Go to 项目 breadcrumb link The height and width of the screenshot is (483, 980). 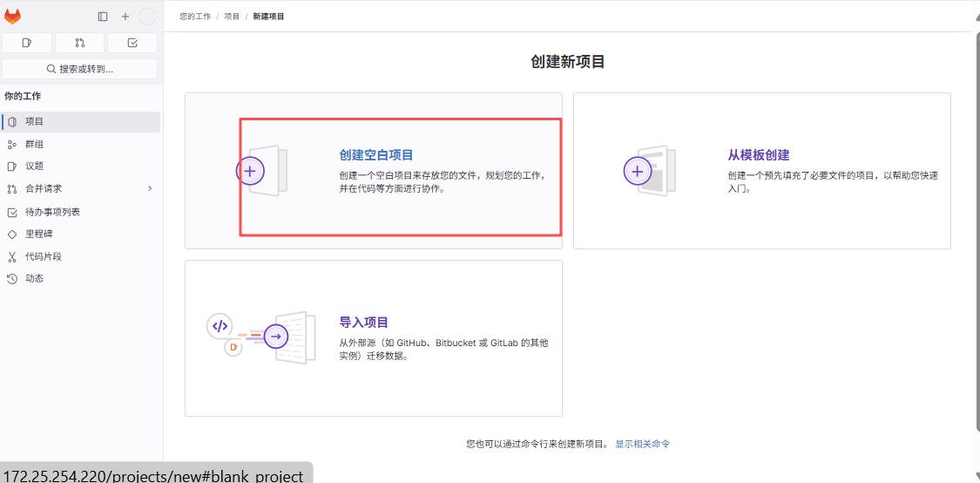coord(232,17)
